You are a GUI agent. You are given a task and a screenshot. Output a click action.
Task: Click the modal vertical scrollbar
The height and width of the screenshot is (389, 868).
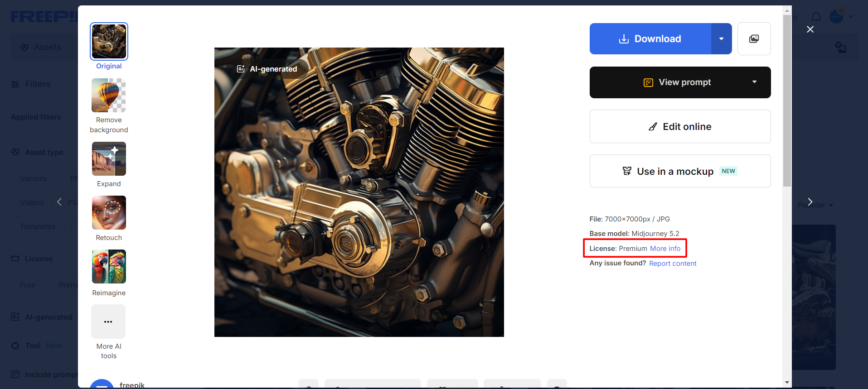point(787,100)
